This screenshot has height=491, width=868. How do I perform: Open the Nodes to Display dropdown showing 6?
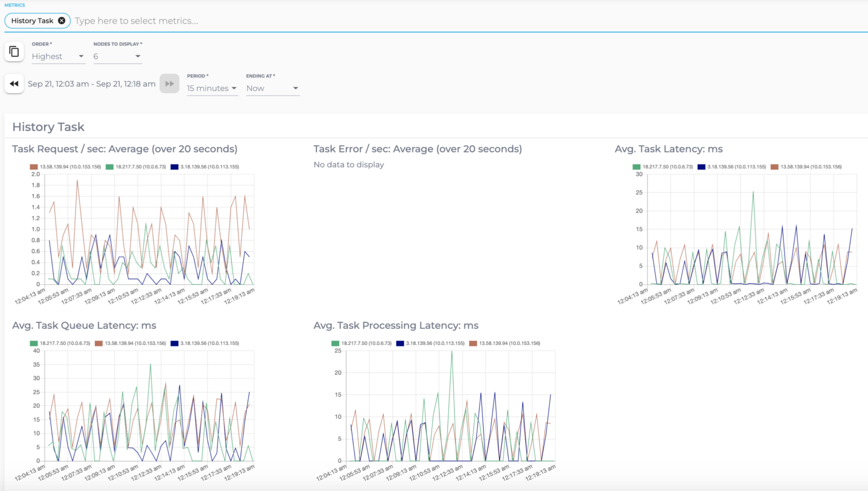click(x=117, y=56)
